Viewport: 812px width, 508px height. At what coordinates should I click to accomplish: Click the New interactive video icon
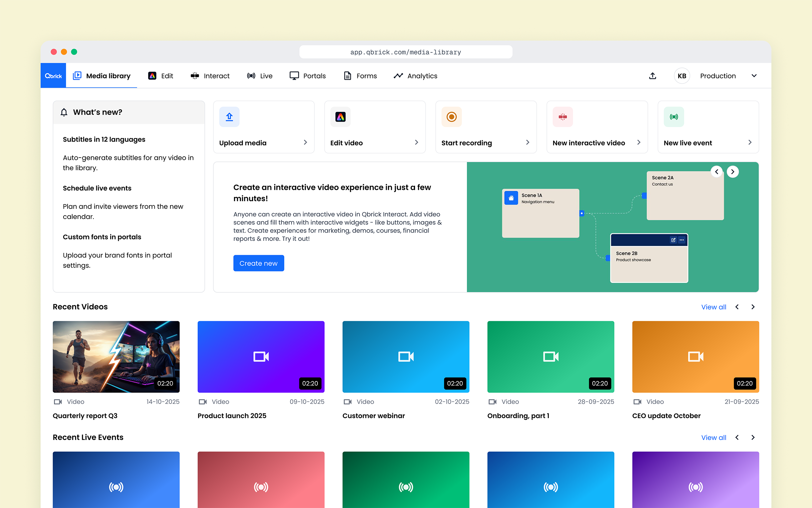(563, 117)
